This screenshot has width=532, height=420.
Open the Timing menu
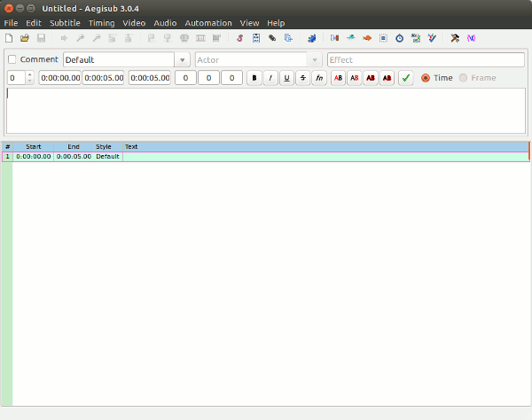[x=101, y=23]
